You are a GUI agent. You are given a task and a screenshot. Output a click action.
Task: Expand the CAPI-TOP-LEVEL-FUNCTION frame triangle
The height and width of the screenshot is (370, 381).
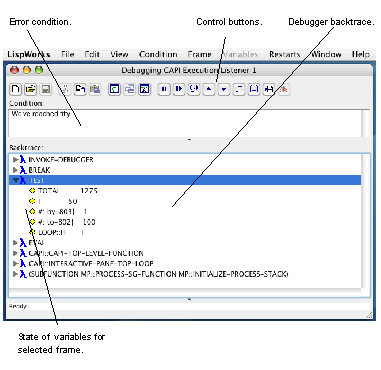pos(15,253)
